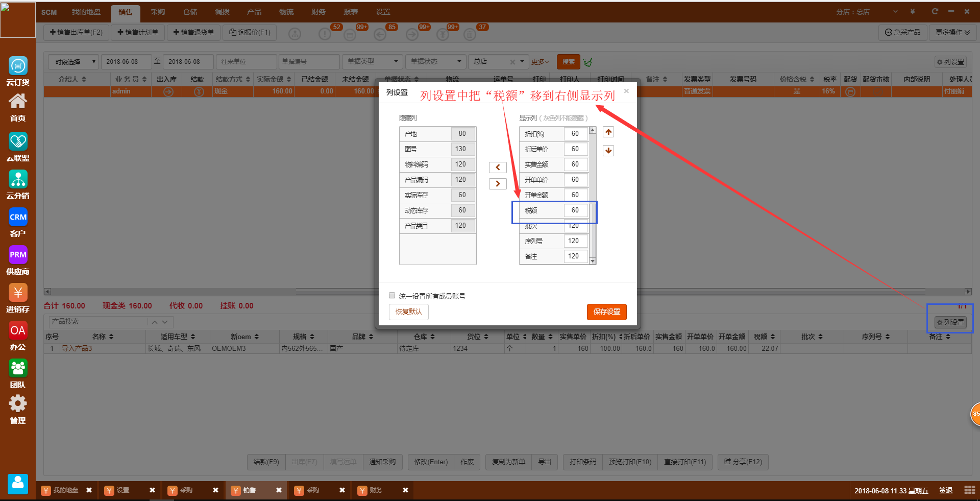Expand the 时段选择 dropdown
This screenshot has height=501, width=980.
point(73,62)
